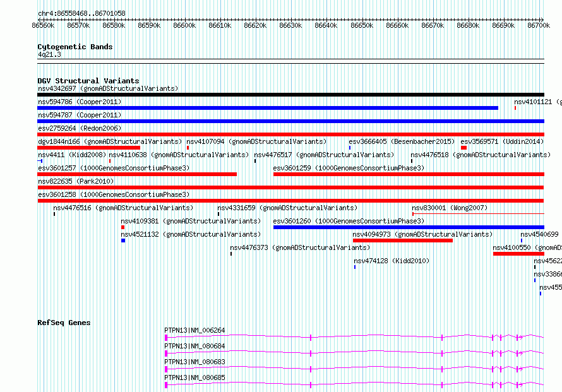
Task: Select the esv3601257 red variant bar
Action: (x=137, y=174)
